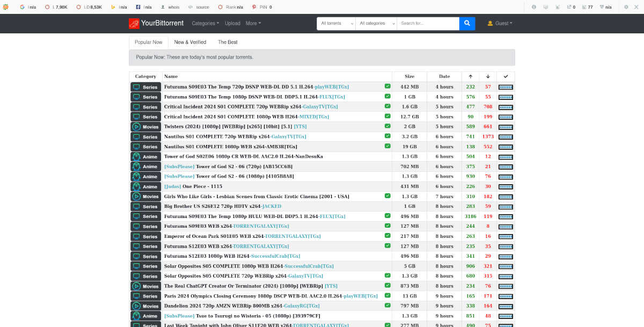The image size is (644, 327).
Task: Click the YourBittorrent logo icon
Action: [134, 23]
